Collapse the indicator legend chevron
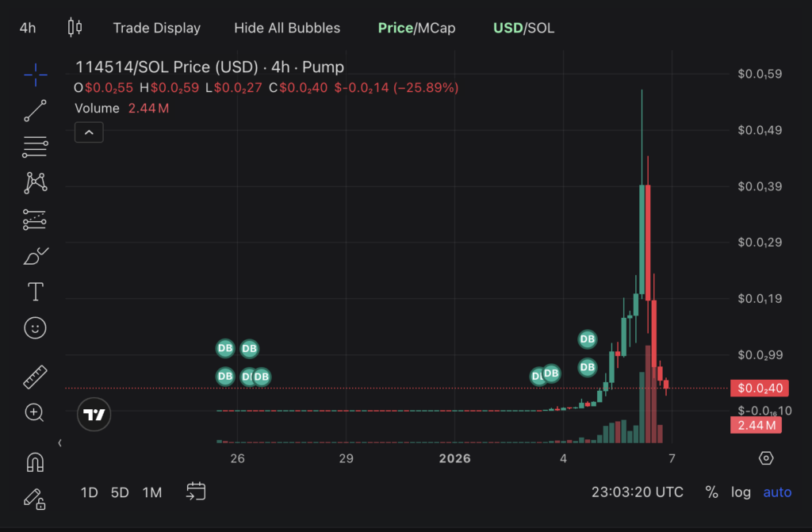The image size is (812, 532). point(89,132)
